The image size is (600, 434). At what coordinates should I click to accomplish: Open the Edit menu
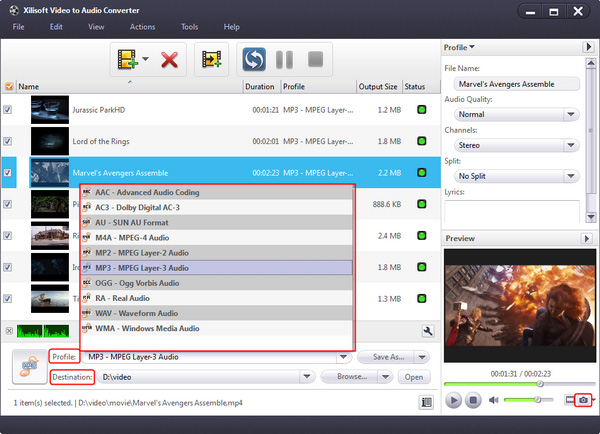pyautogui.click(x=56, y=27)
